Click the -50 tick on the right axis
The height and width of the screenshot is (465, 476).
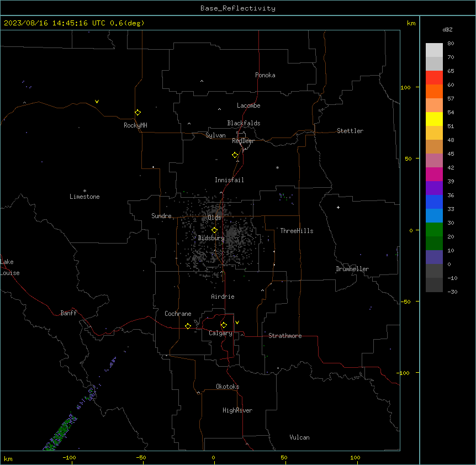(405, 302)
